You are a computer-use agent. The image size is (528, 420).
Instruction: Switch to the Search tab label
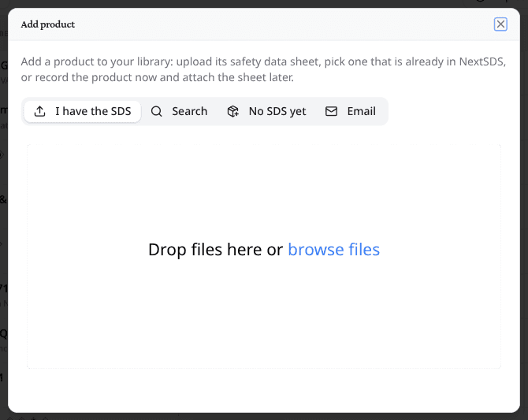[x=190, y=111]
